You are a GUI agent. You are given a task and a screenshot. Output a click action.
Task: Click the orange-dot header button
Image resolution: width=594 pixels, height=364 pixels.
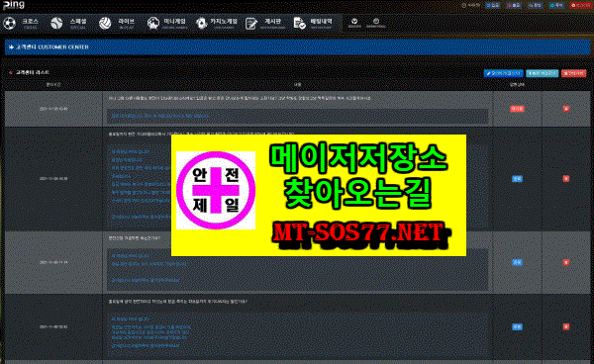coord(536,5)
